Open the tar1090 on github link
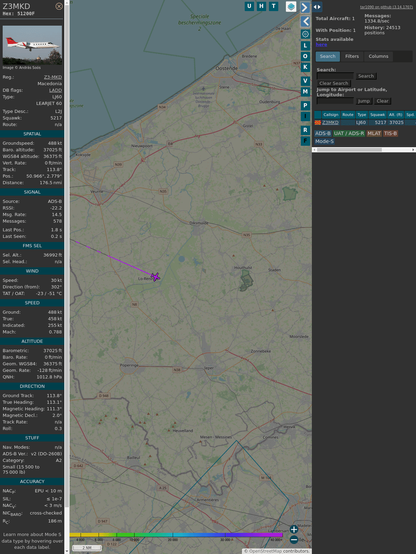This screenshot has width=416, height=554. [386, 7]
